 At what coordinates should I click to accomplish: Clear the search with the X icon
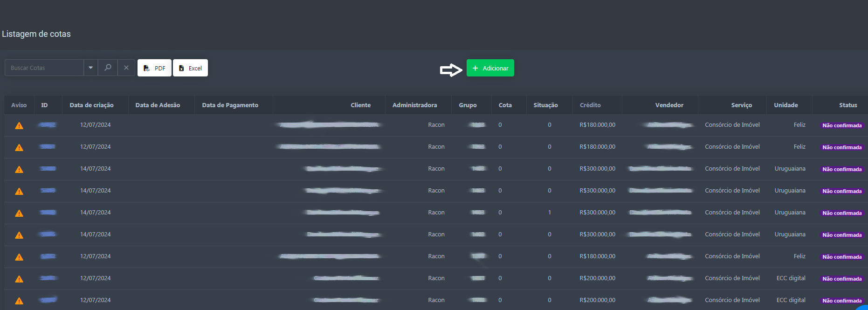126,68
